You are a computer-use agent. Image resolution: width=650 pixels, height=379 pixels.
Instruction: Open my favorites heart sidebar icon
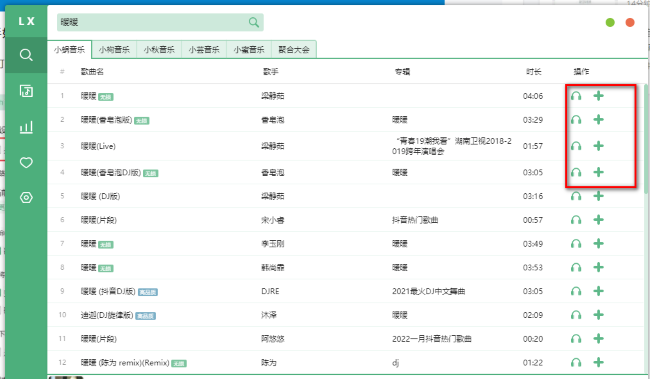click(26, 163)
